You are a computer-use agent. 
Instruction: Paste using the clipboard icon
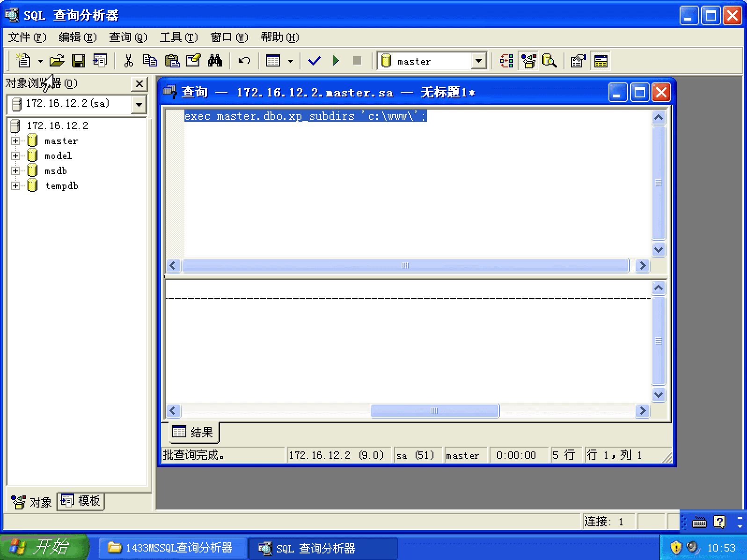(x=172, y=61)
